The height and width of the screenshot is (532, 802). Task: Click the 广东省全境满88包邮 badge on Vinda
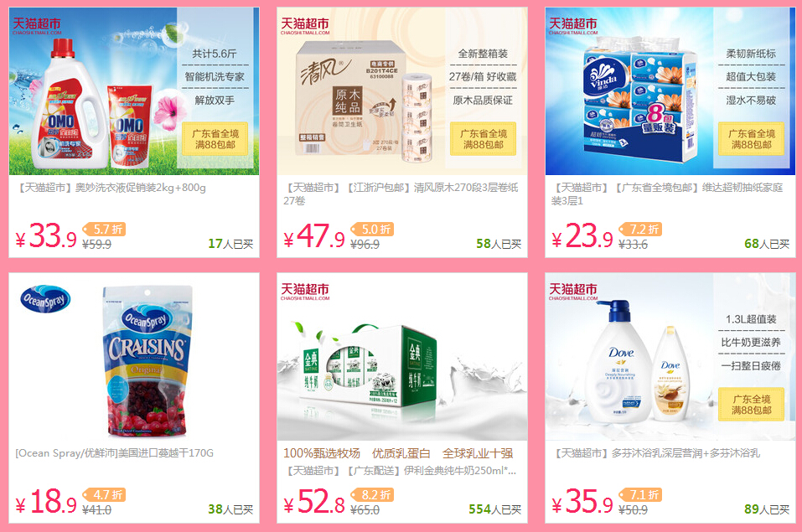(752, 138)
